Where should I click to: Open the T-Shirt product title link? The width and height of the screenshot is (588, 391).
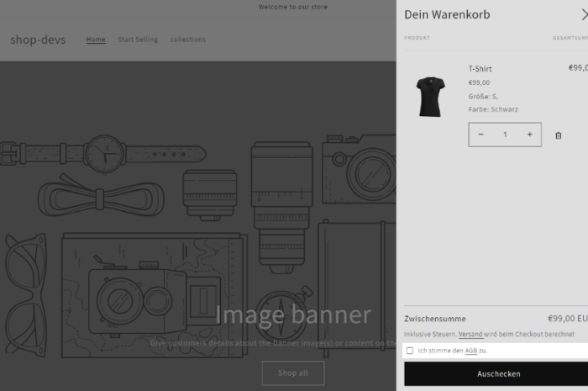click(x=480, y=69)
